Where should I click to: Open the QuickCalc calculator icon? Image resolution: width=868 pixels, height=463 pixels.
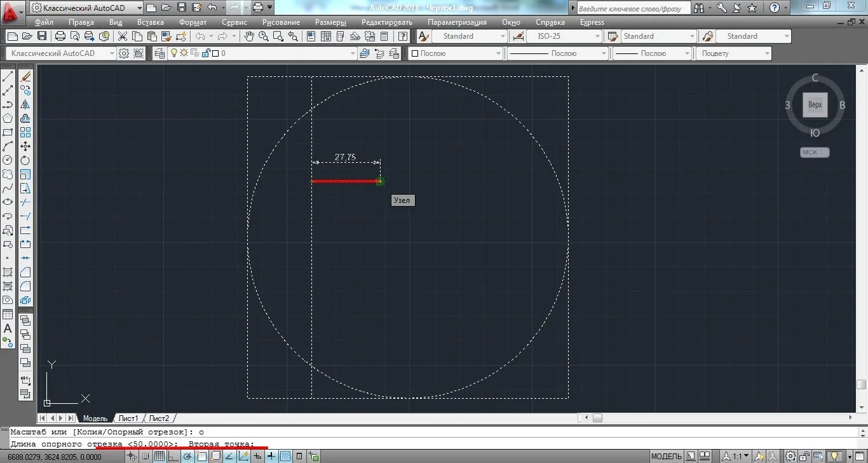click(384, 36)
